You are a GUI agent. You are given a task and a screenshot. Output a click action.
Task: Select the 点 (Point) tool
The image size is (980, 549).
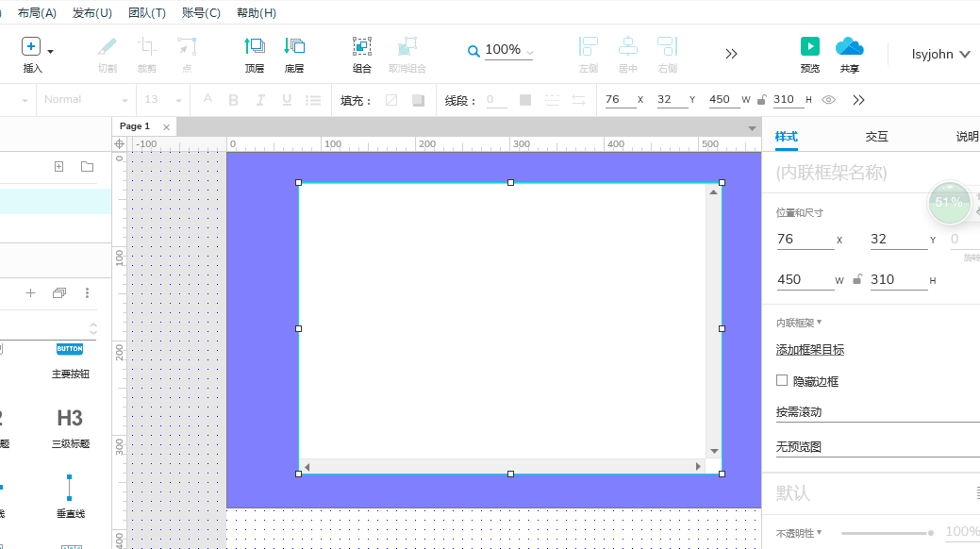click(186, 46)
